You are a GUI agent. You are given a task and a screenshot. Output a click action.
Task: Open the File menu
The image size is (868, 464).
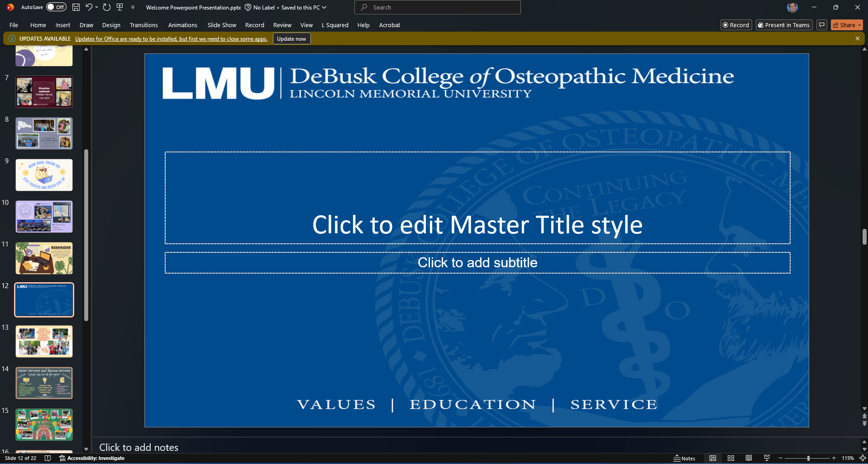coord(14,25)
